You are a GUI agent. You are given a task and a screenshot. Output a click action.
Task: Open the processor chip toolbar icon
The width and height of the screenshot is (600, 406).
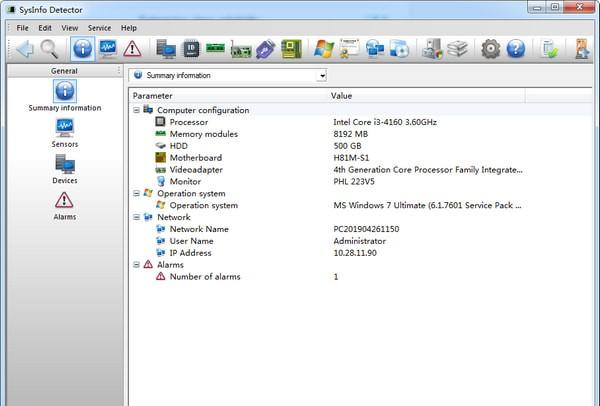[x=191, y=49]
